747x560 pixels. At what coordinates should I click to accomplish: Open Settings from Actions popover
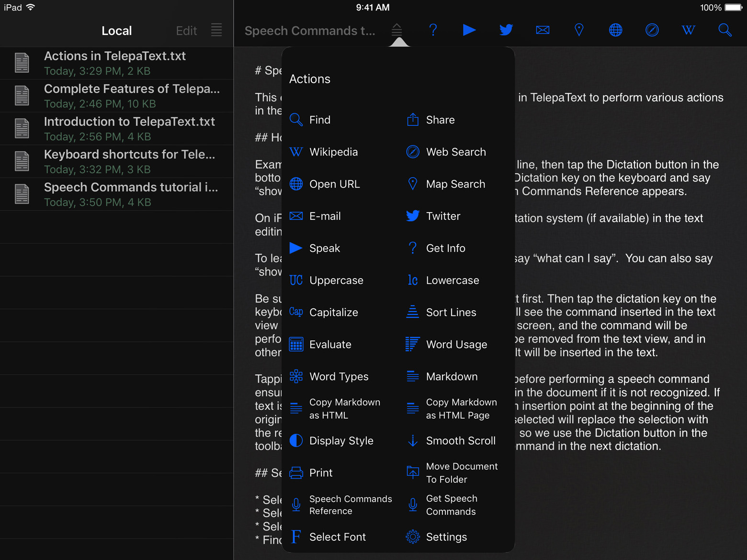436,537
